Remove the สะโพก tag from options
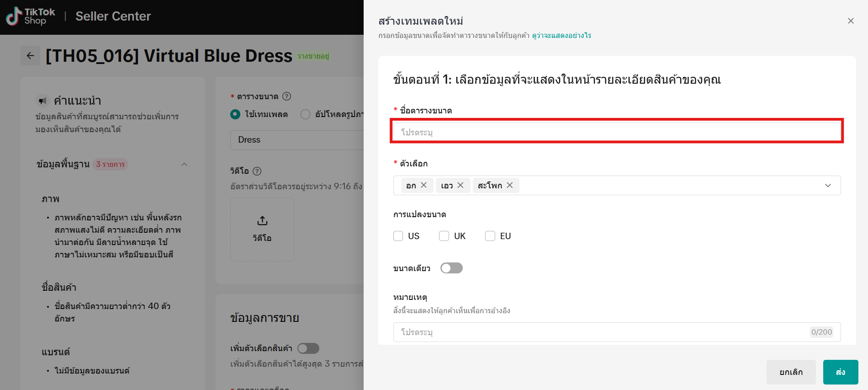 (510, 185)
